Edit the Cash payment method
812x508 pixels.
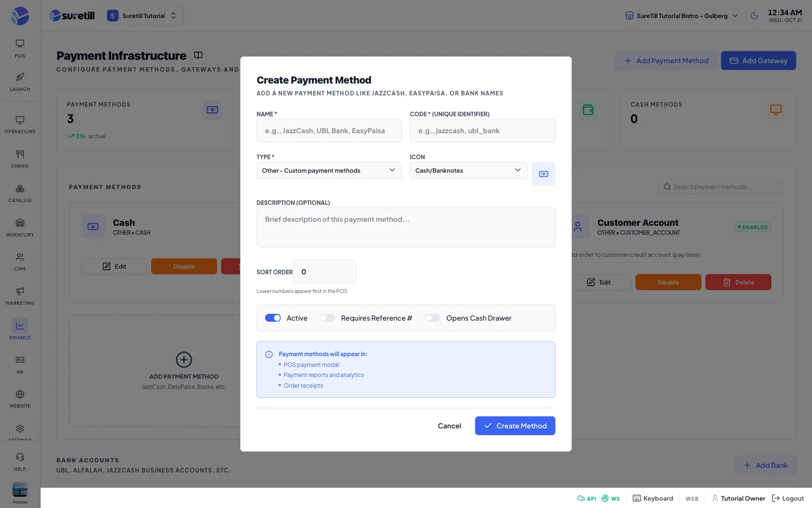[114, 266]
